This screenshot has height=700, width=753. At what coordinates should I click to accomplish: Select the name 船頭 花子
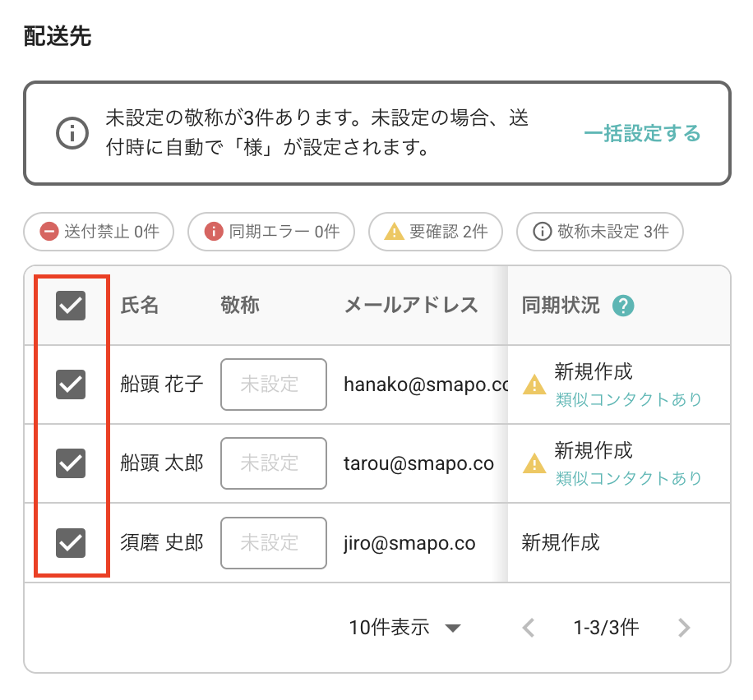click(162, 384)
